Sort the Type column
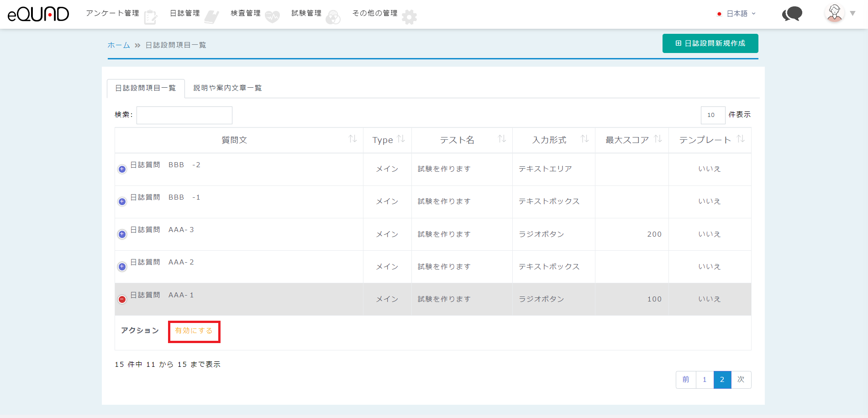Screen dimensions: 868x418 coord(401,139)
